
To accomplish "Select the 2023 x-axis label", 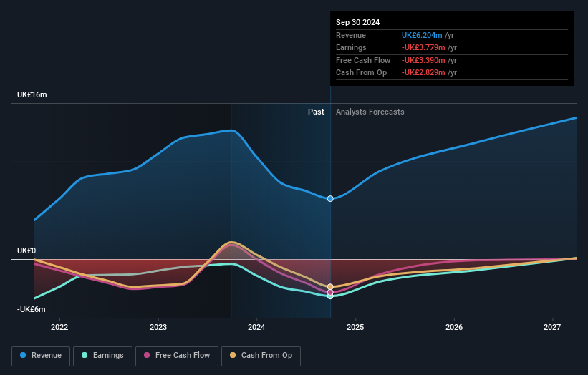I will point(158,327).
